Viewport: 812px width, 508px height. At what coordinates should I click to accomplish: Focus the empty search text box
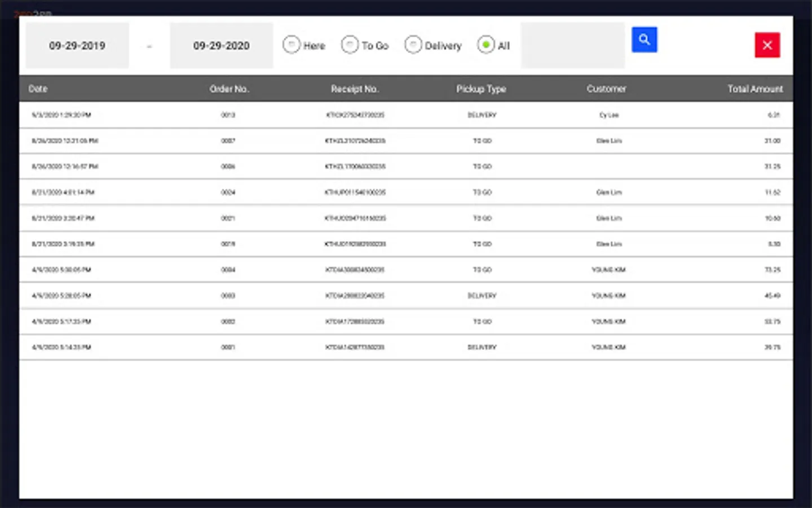tap(572, 46)
